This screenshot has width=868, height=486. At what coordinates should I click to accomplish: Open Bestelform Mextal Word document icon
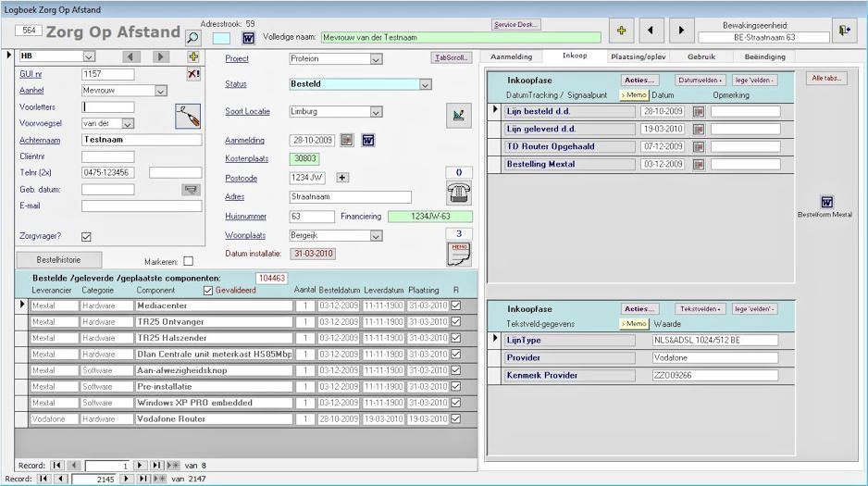[826, 202]
